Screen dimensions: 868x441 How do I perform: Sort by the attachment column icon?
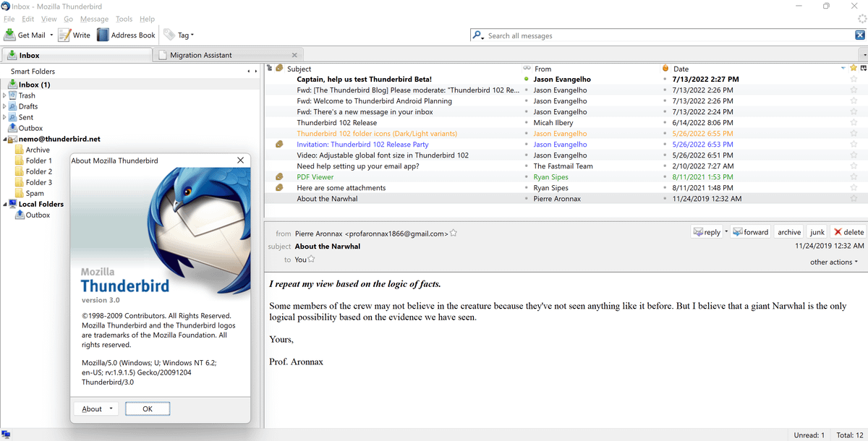click(279, 69)
